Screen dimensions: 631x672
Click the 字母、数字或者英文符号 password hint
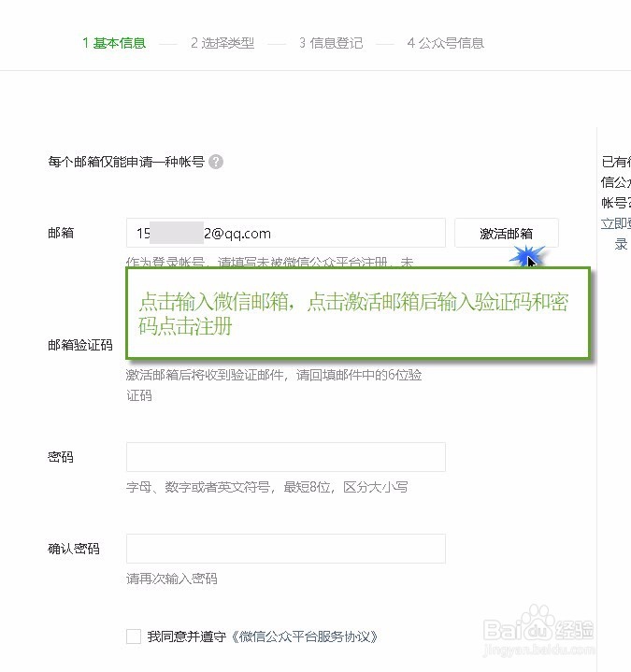pos(267,487)
